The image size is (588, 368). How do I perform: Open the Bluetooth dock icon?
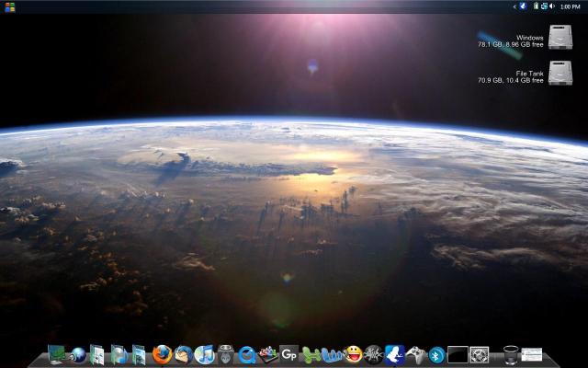tap(437, 355)
